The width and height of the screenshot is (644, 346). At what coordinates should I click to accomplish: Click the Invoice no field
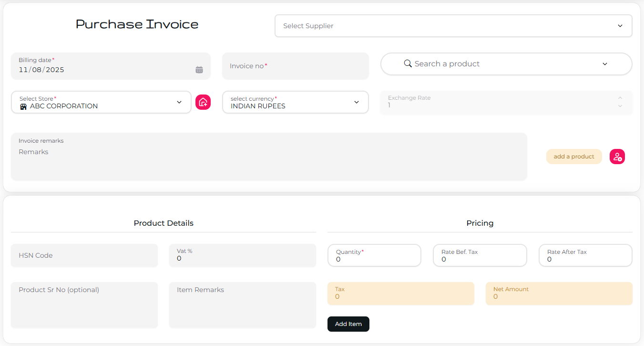click(x=295, y=66)
